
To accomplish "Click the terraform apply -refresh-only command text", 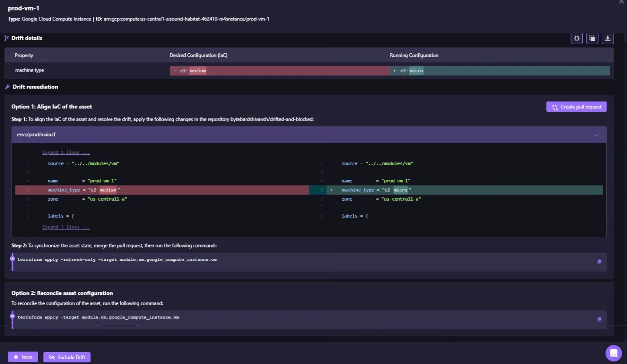I will tap(117, 260).
